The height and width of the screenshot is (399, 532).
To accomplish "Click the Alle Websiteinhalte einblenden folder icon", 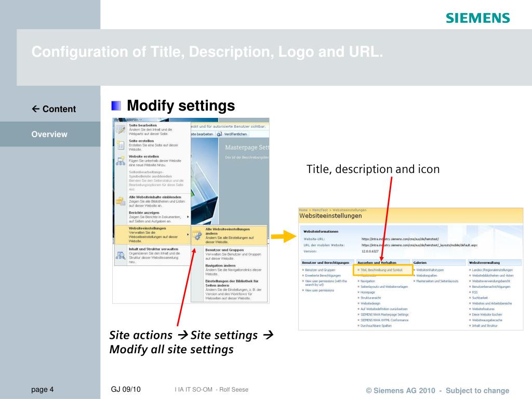I will pos(121,201).
